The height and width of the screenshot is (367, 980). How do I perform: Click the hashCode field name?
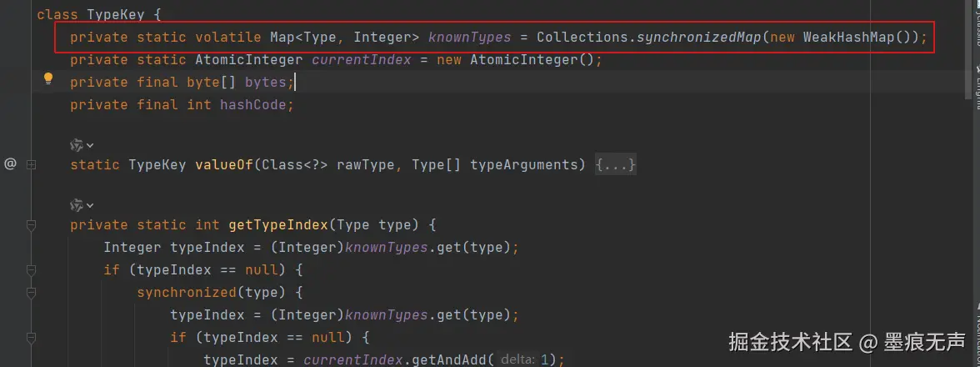point(253,104)
